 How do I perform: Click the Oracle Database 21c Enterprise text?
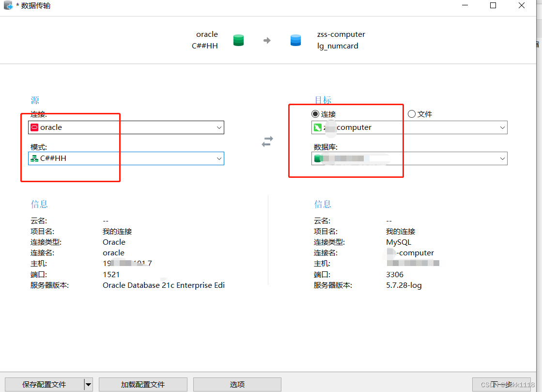point(164,285)
